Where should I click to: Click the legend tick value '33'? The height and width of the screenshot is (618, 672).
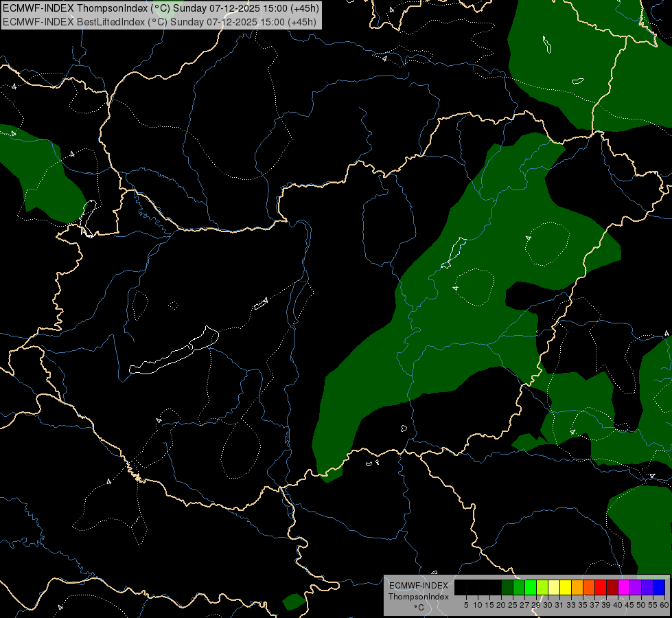pos(571,605)
